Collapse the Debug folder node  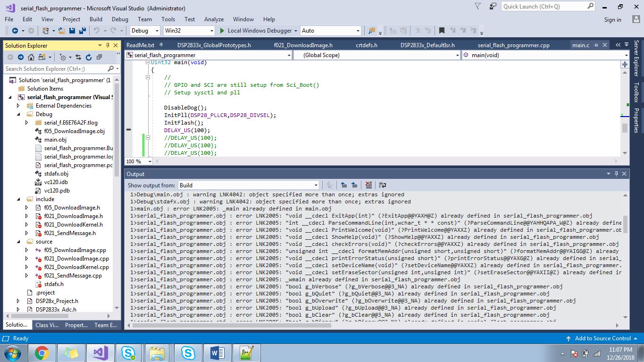18,114
